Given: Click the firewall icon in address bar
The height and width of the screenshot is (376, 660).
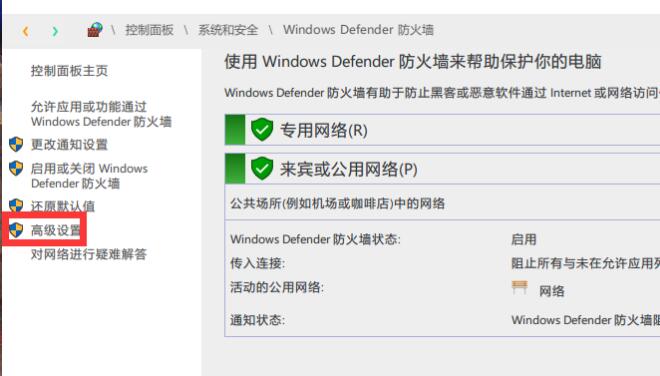Looking at the screenshot, I should coord(95,30).
